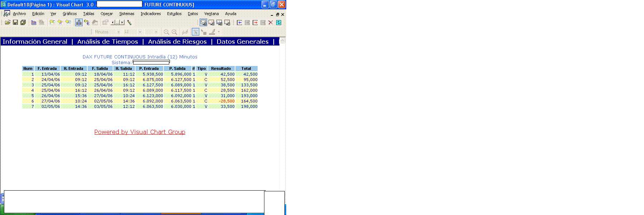Screen dimensions: 644x215
Task: Open the Datos menu
Action: point(193,14)
